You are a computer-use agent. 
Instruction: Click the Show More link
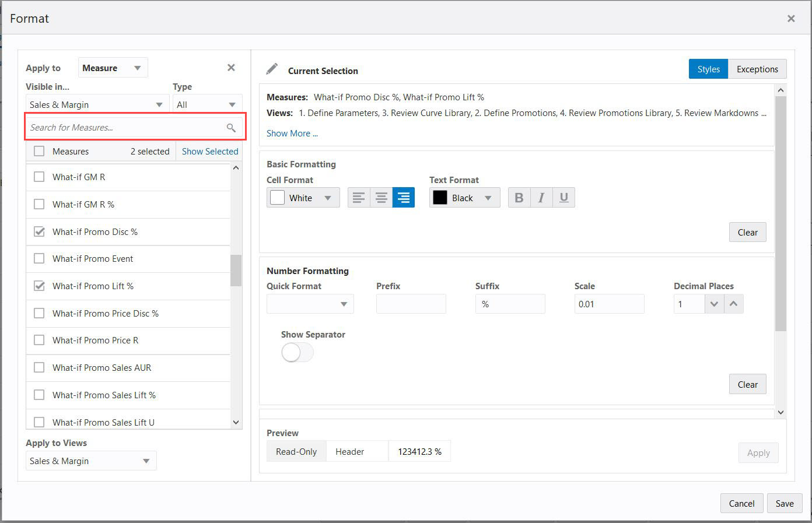pos(292,133)
